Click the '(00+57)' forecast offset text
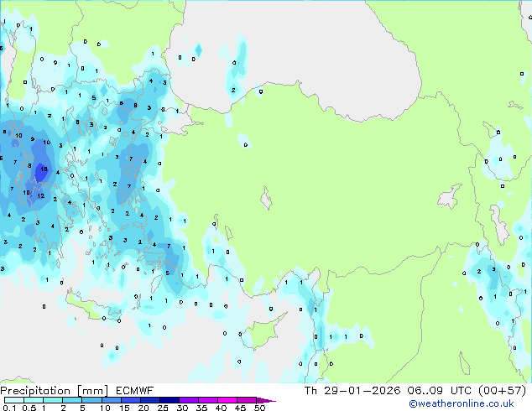The height and width of the screenshot is (411, 532). 502,391
